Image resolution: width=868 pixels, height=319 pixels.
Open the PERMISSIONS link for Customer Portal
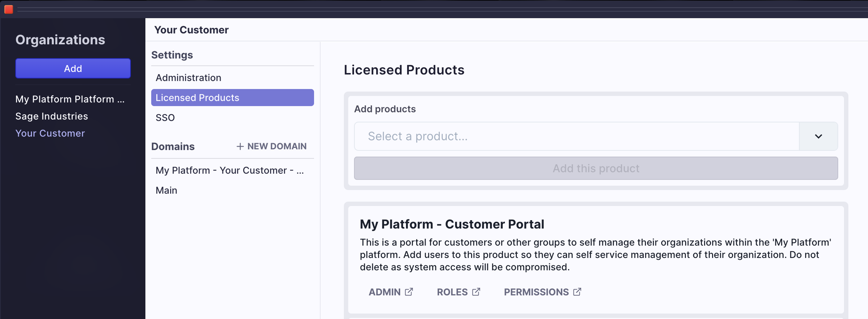(x=536, y=292)
